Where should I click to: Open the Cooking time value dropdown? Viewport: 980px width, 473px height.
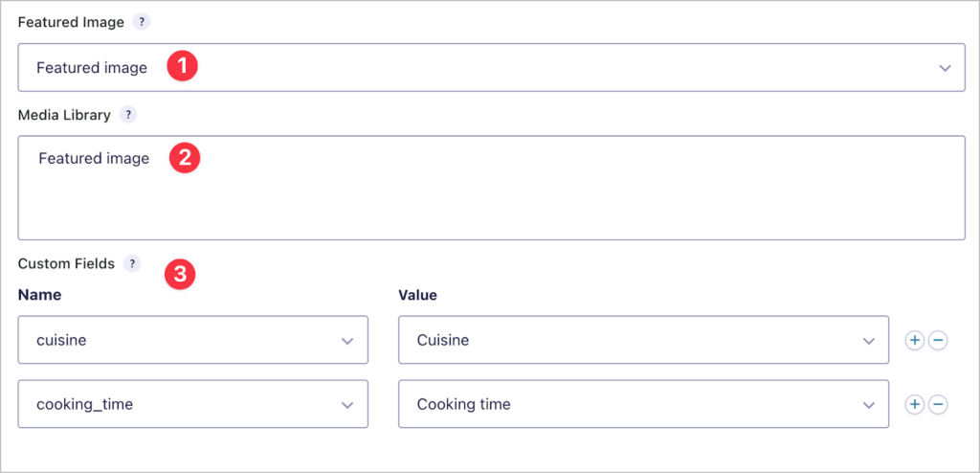click(x=643, y=404)
